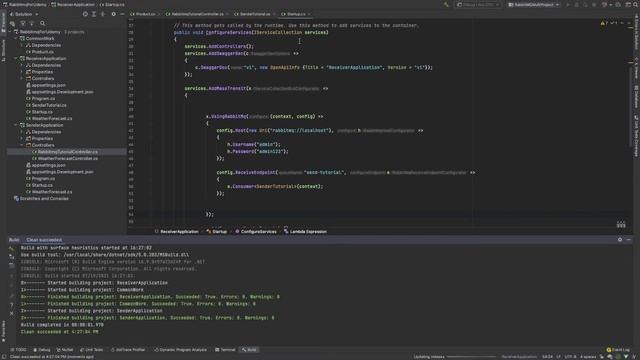Click rebuild hammer icon in Build panel sidebar

(x=11, y=248)
